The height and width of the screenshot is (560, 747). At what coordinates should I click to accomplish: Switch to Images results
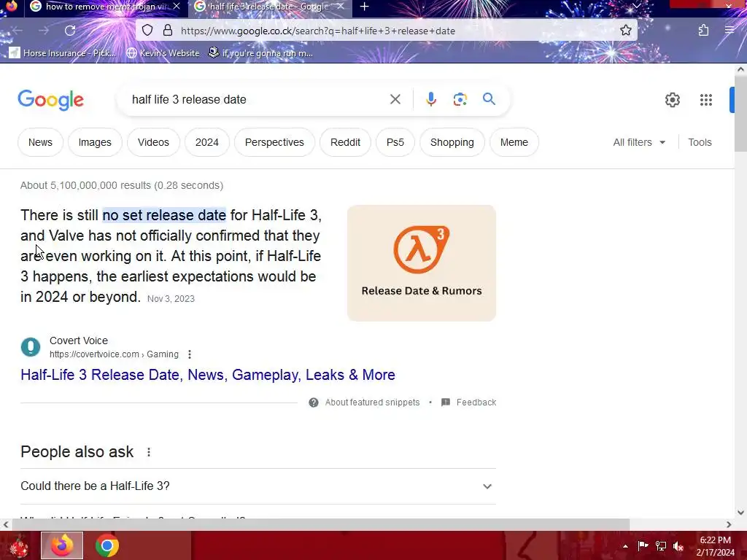pos(95,142)
